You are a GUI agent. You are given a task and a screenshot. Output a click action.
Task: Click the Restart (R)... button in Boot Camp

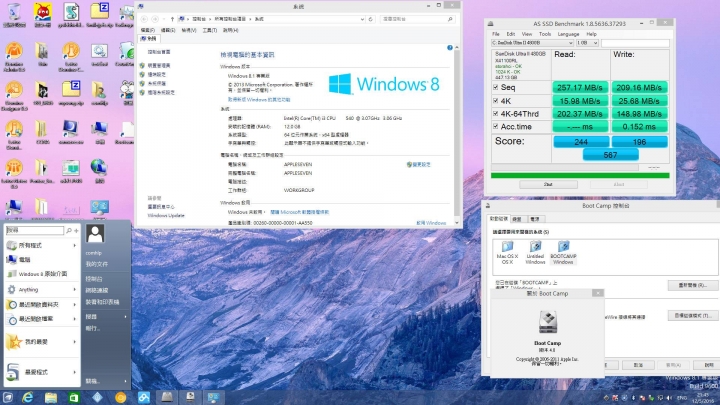tap(693, 285)
